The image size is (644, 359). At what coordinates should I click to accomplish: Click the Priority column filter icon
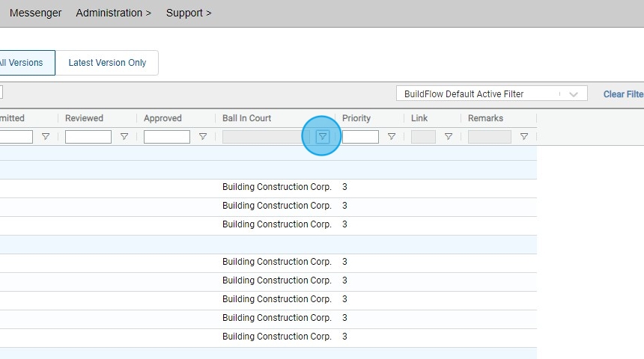point(391,137)
